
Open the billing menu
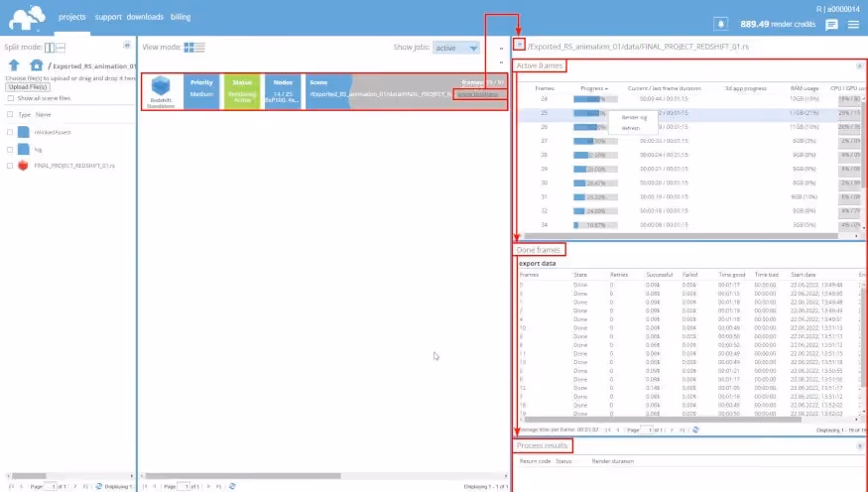pyautogui.click(x=181, y=17)
